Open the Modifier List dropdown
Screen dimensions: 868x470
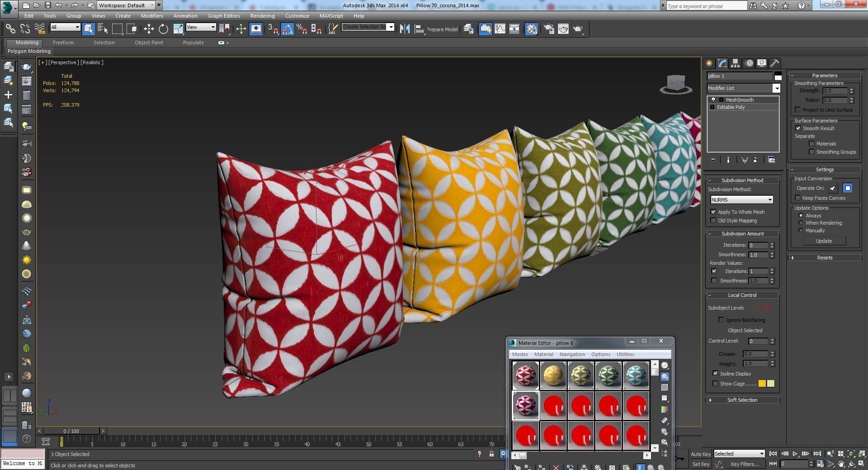[744, 88]
